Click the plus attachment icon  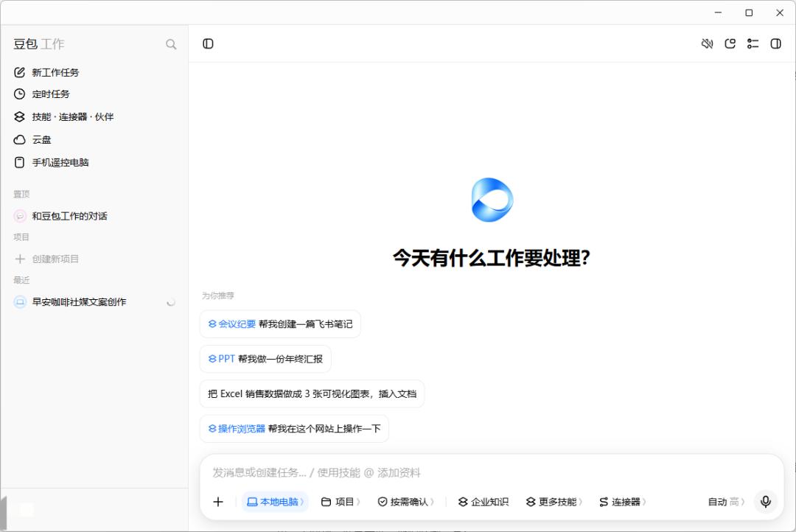point(218,502)
